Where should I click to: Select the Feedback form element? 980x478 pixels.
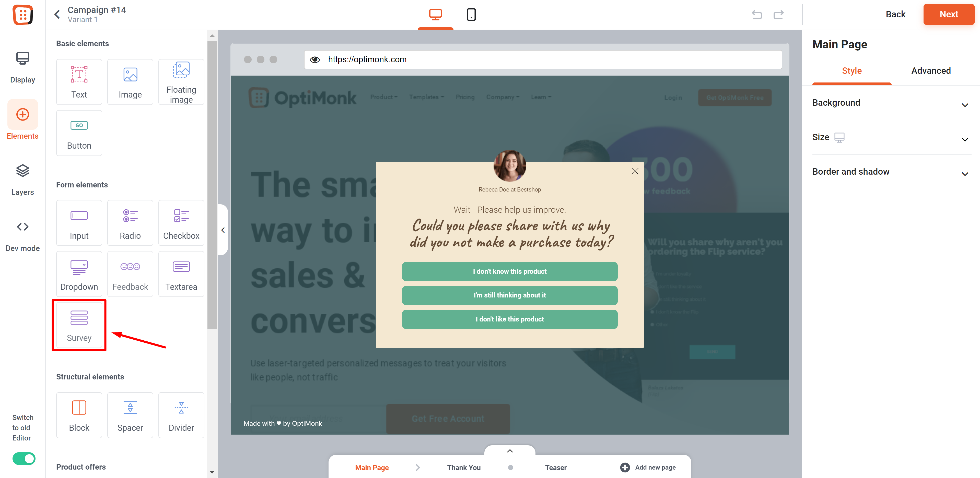130,274
